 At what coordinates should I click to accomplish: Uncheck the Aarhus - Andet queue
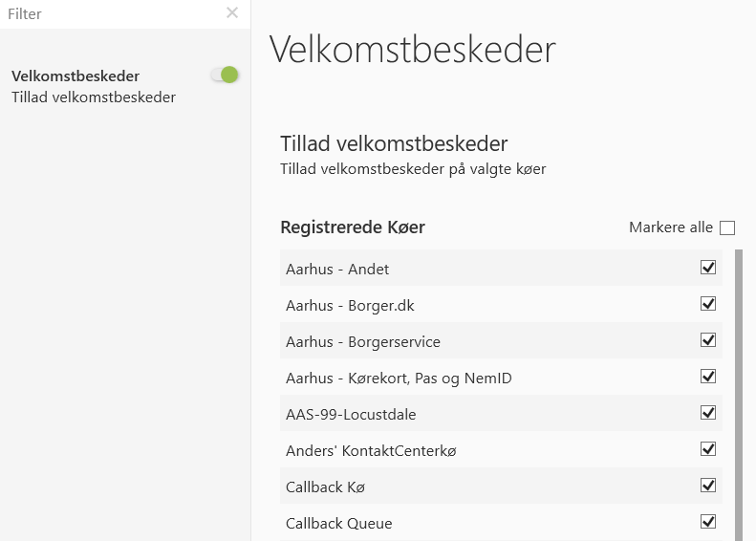708,268
